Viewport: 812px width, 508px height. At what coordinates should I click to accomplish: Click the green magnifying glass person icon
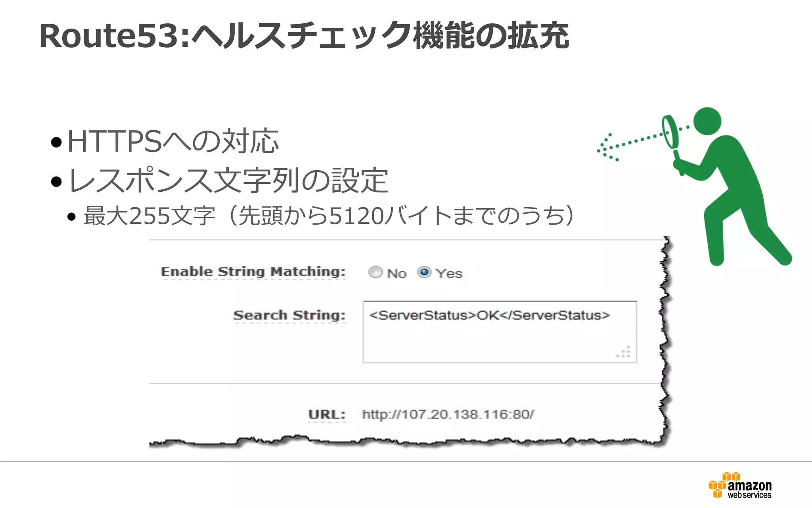click(x=695, y=186)
